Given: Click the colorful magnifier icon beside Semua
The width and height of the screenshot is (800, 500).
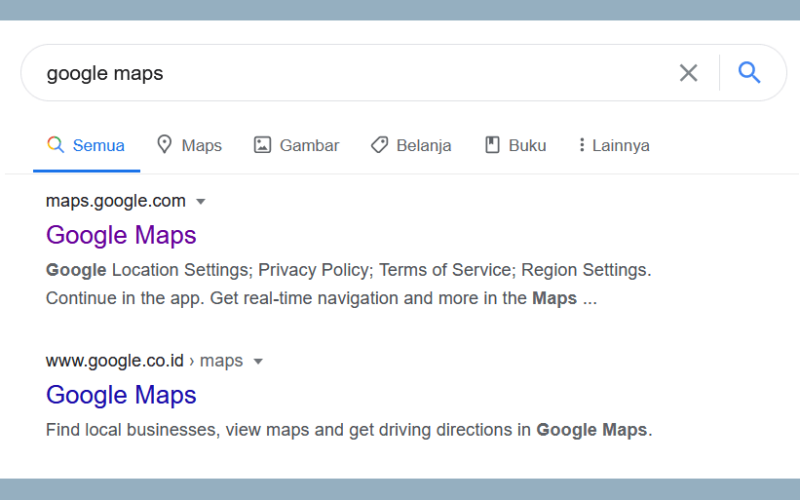Looking at the screenshot, I should point(56,145).
